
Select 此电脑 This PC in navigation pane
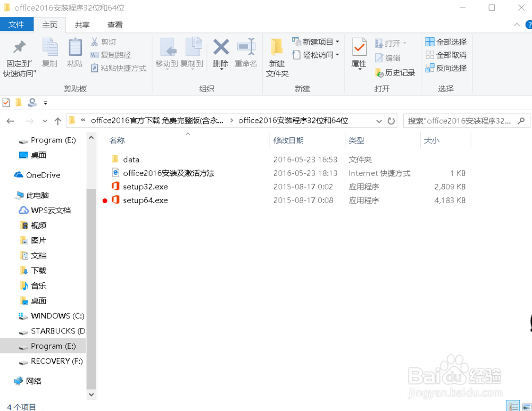(x=37, y=195)
